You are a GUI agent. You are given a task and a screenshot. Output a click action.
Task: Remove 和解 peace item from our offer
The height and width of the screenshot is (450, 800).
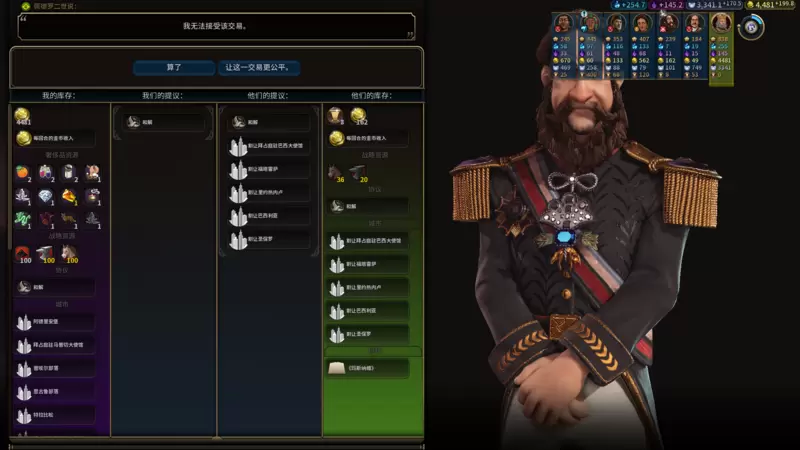[163, 122]
